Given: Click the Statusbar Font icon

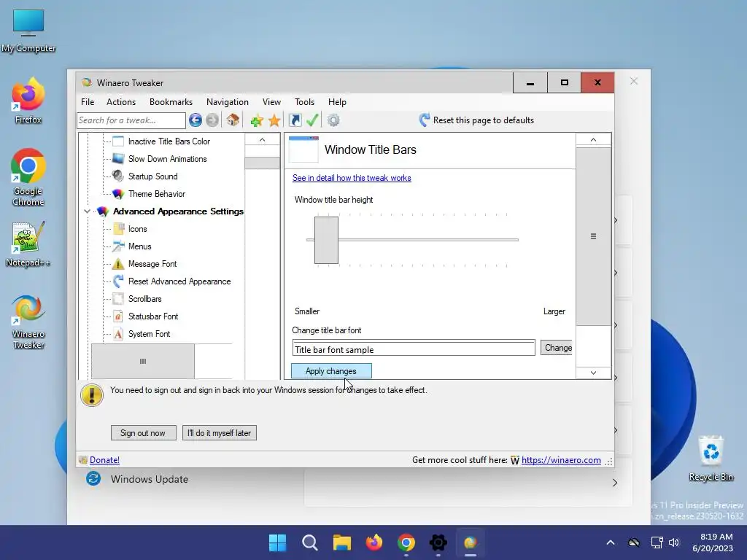Looking at the screenshot, I should pyautogui.click(x=118, y=316).
